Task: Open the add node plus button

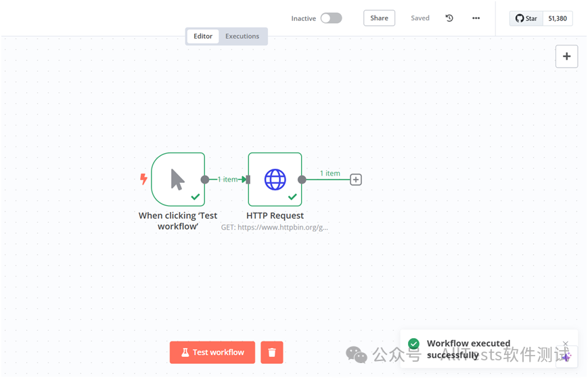Action: (566, 56)
